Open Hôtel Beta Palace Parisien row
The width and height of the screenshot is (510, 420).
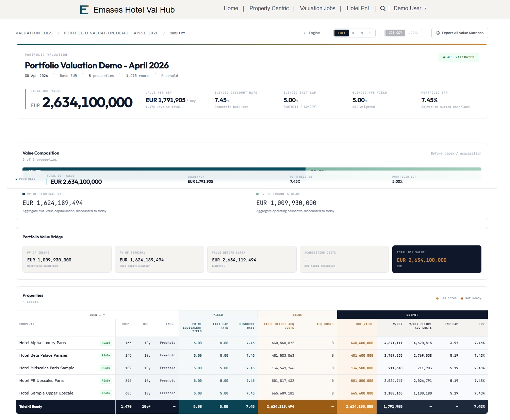[x=252, y=356]
